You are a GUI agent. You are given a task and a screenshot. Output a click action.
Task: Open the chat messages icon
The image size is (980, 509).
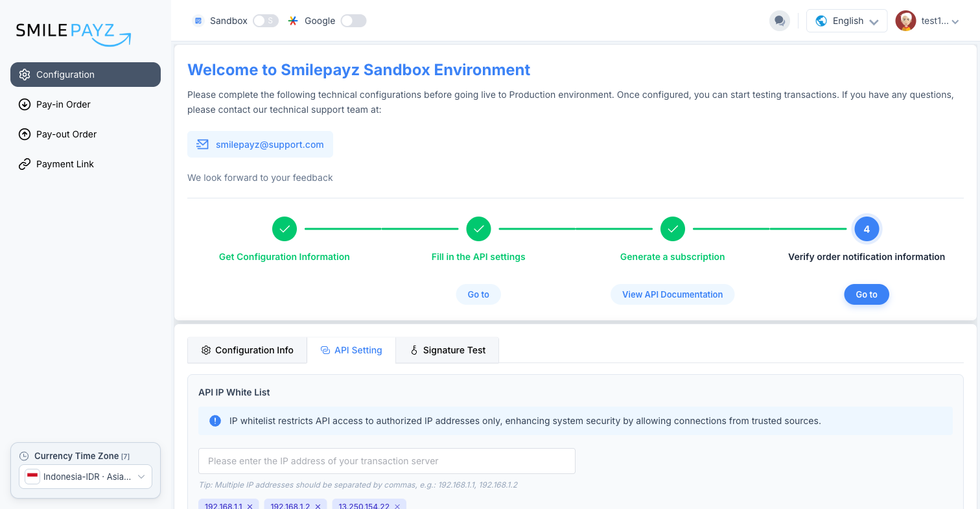coord(780,21)
